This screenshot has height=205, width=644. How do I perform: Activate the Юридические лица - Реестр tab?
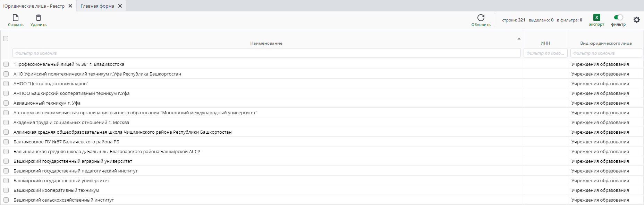34,6
